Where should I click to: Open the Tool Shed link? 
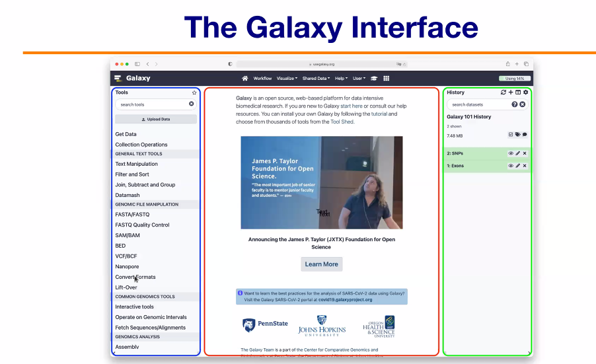[x=342, y=122]
